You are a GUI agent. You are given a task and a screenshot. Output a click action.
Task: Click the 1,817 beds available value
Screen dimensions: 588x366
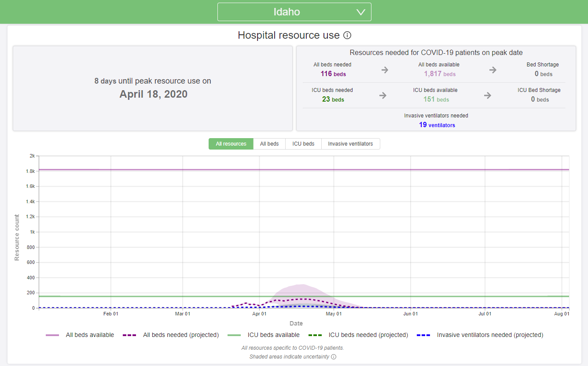(x=440, y=74)
